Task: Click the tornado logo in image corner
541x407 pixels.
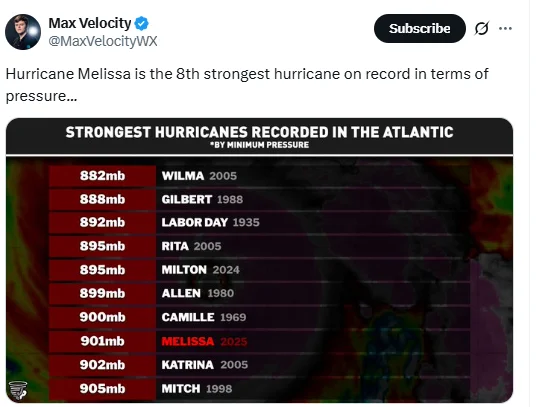Action: tap(18, 390)
